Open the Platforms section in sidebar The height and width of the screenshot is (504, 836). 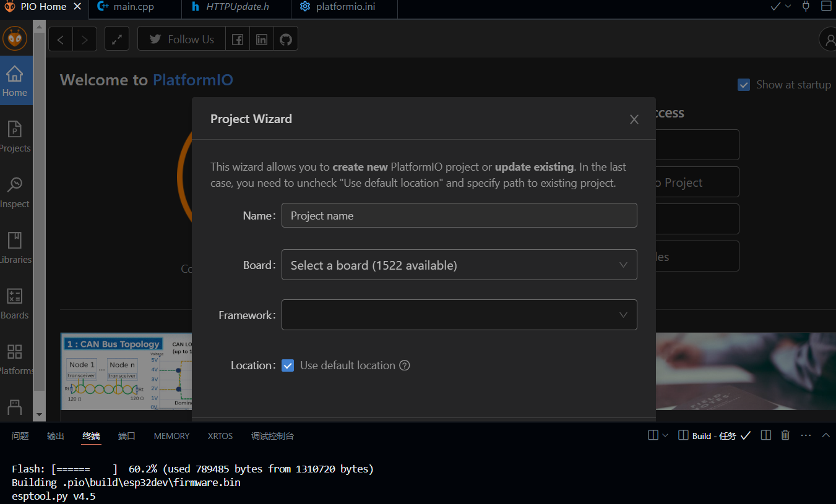click(x=15, y=359)
